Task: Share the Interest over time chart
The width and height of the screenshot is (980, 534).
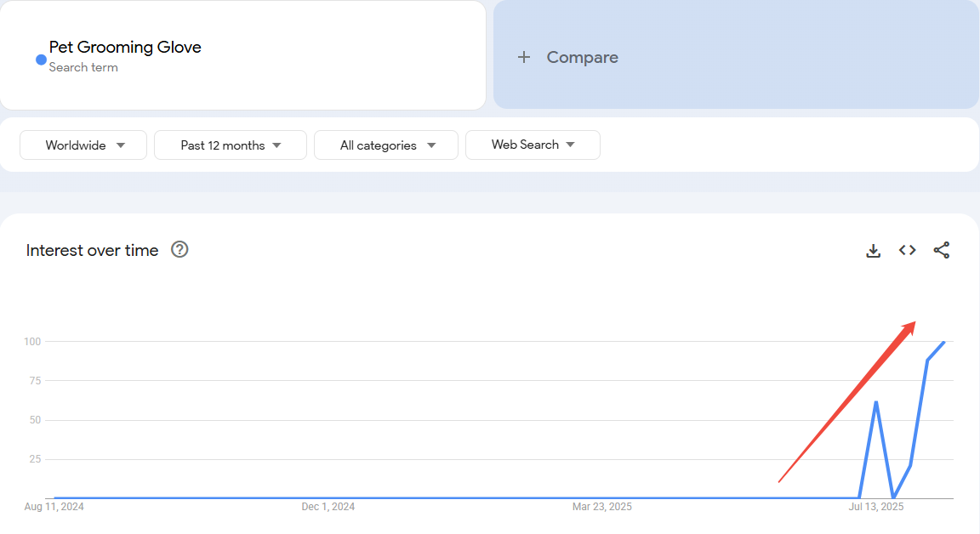Action: (942, 250)
